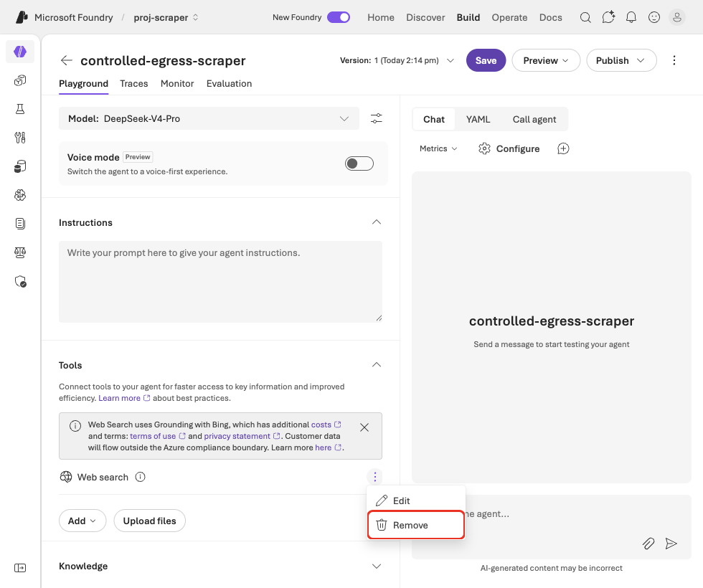The image size is (703, 588).
Task: Open the Preview button dropdown
Action: (x=546, y=60)
